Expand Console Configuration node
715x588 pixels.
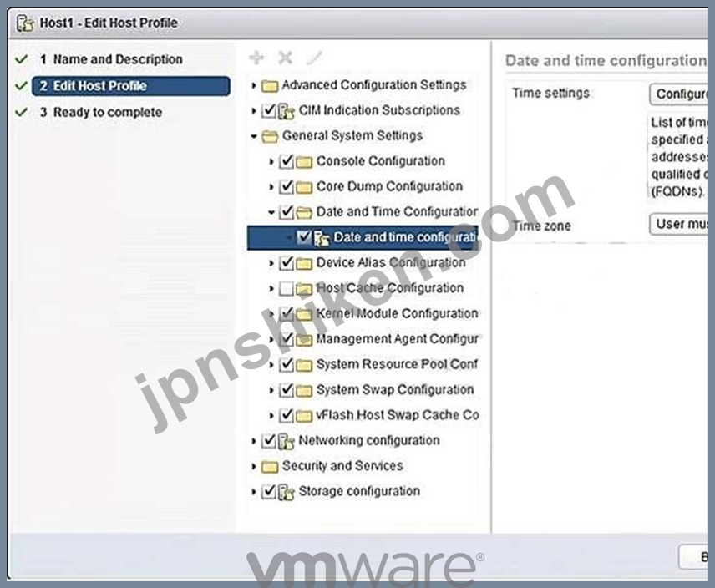pos(271,161)
